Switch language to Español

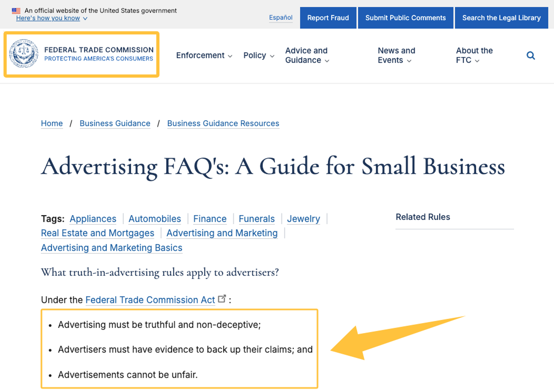(x=281, y=18)
